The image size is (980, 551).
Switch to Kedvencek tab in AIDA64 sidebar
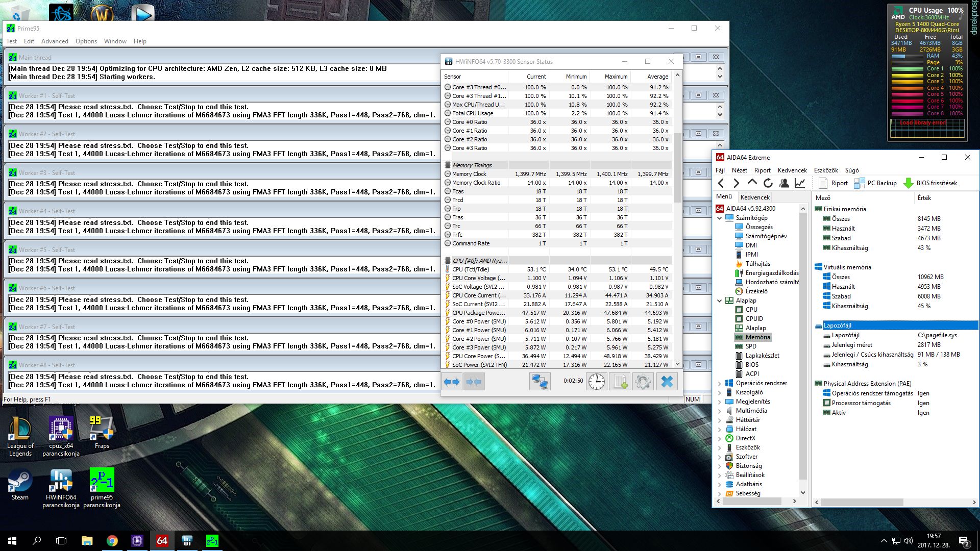(755, 197)
